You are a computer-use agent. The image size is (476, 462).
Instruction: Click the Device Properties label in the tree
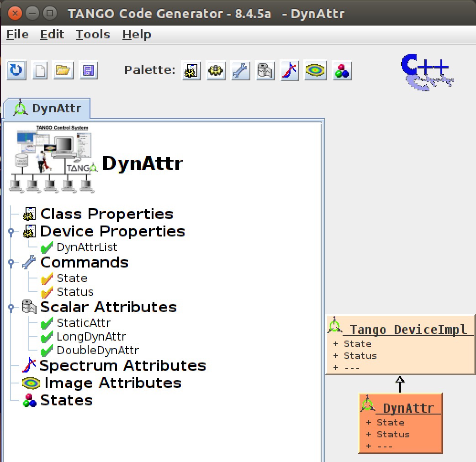click(x=113, y=231)
